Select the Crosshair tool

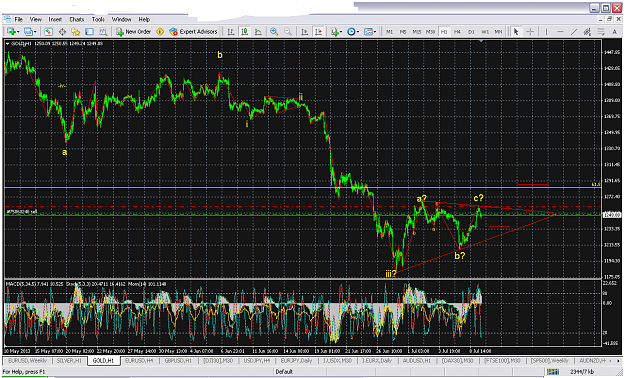point(530,32)
